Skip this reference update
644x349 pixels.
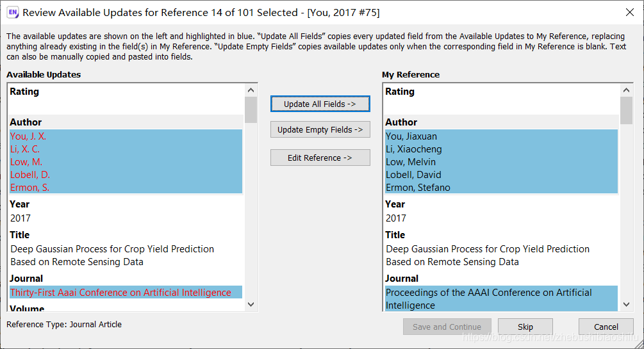(x=525, y=327)
